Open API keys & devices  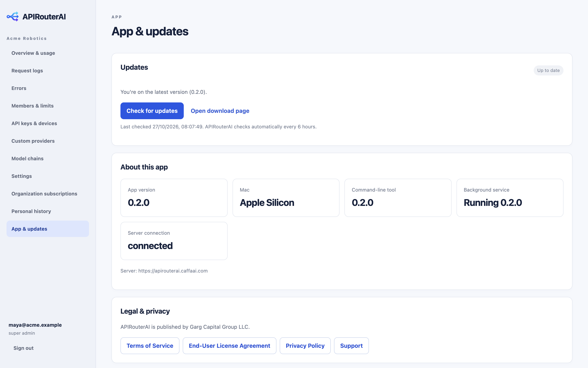coord(48,123)
